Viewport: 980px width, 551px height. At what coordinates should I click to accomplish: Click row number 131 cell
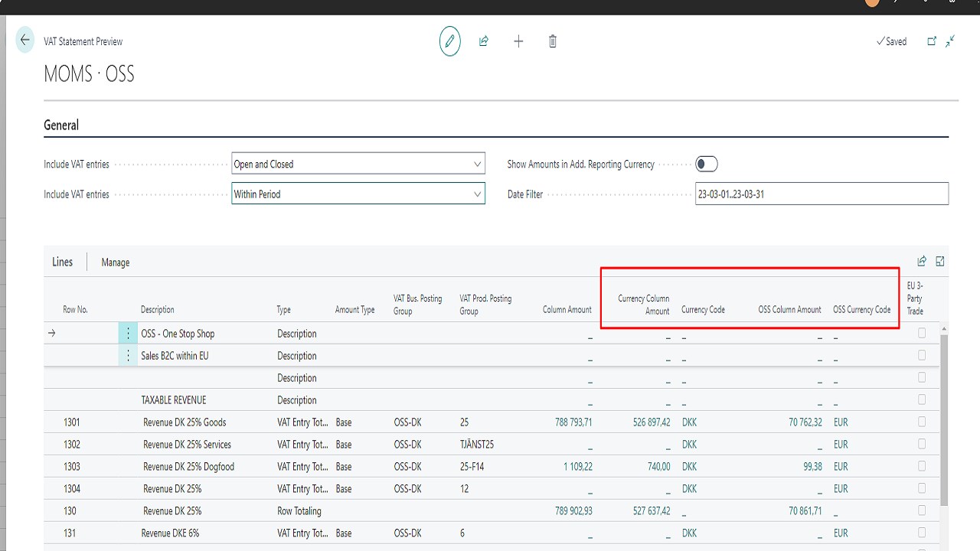[x=70, y=533]
